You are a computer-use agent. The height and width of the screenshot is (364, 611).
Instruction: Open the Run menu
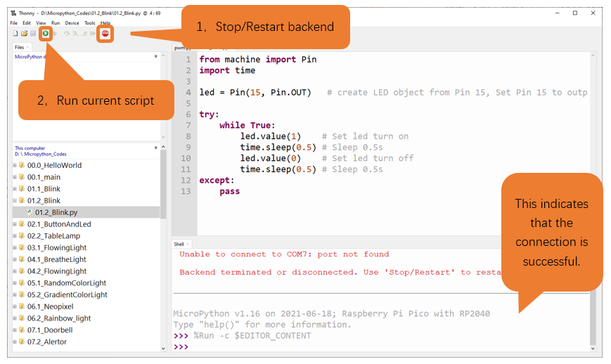point(56,23)
